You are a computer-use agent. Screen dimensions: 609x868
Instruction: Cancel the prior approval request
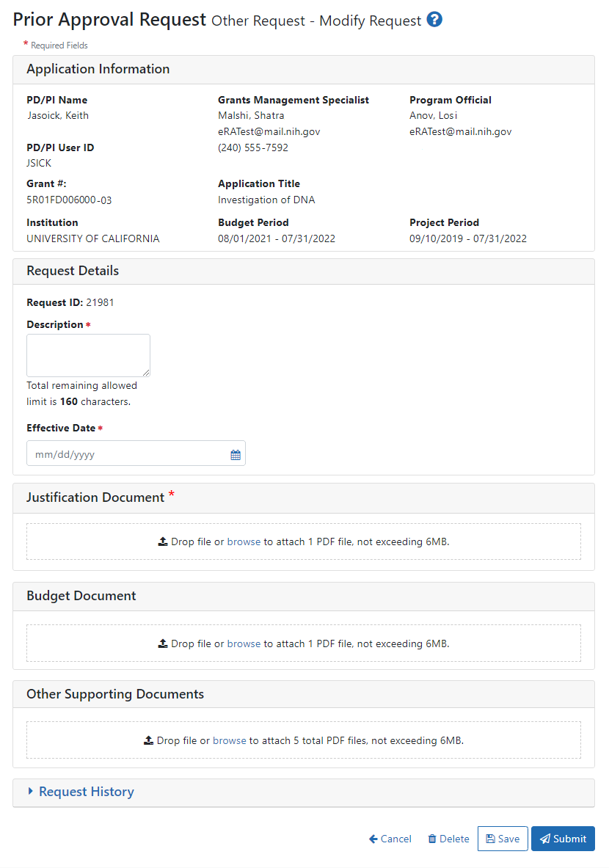[x=390, y=839]
